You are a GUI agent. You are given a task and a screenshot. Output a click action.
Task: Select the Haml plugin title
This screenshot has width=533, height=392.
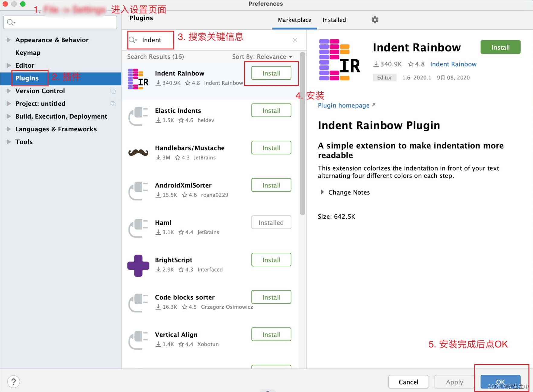[x=163, y=223]
